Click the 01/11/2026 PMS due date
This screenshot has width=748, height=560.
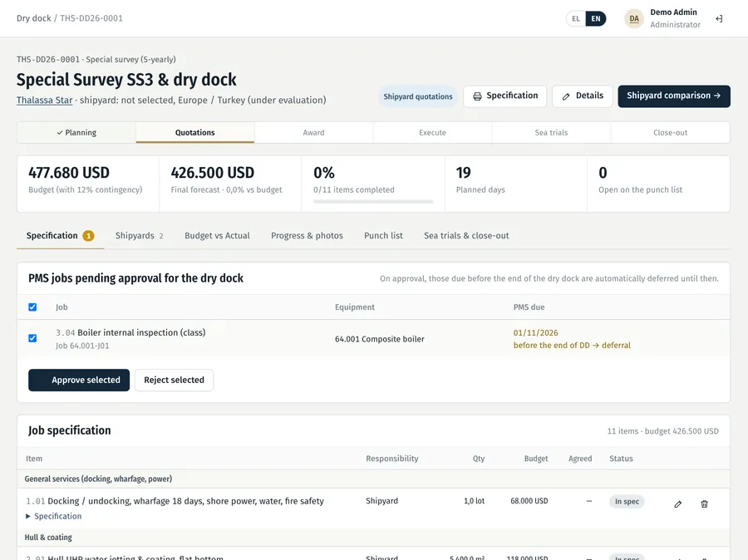coord(536,333)
